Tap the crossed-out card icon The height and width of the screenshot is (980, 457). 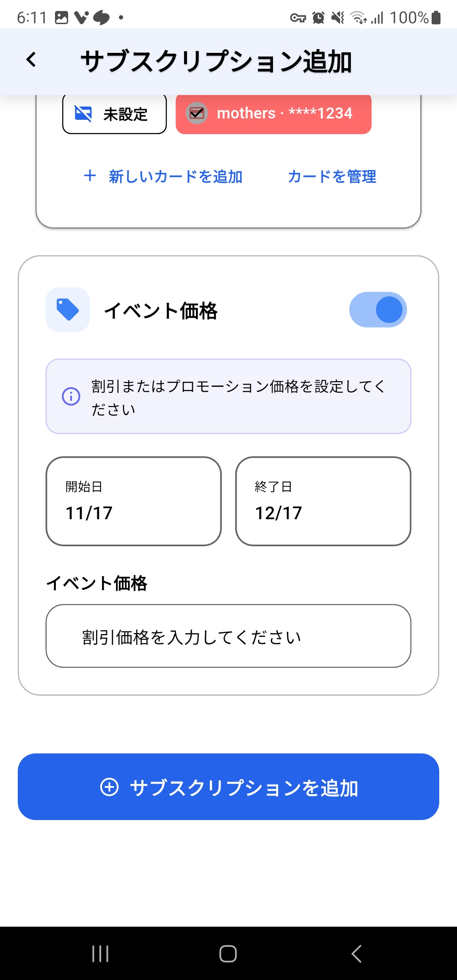point(83,113)
